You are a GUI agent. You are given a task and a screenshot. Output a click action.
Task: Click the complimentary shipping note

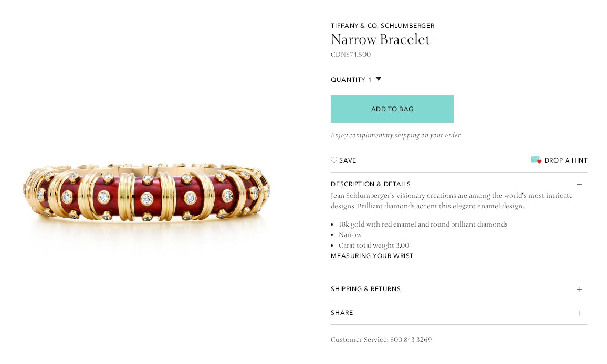tap(396, 135)
